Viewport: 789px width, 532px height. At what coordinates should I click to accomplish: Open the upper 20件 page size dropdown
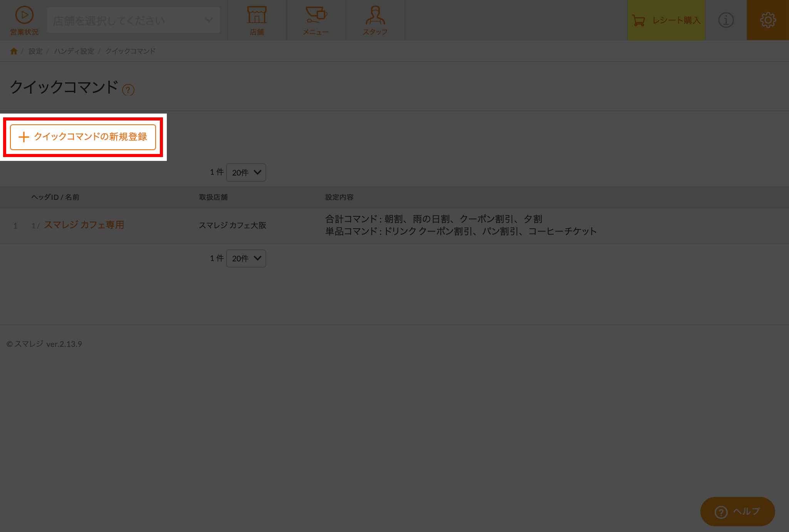246,172
